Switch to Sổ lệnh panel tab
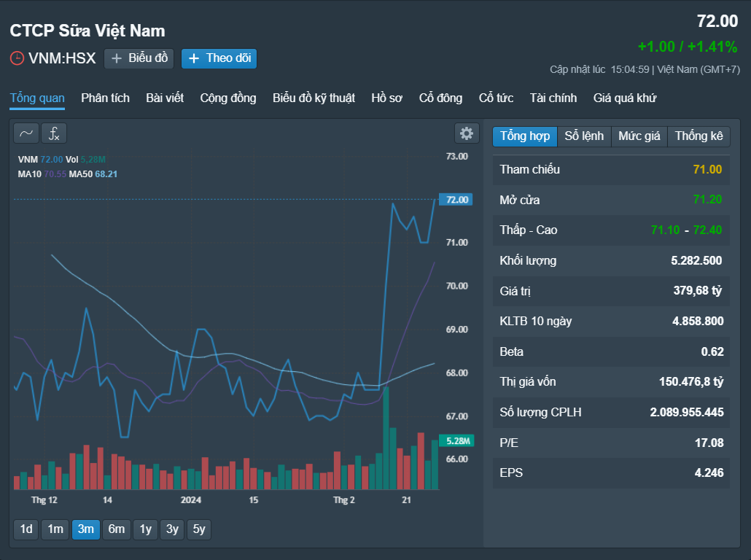This screenshot has width=751, height=560. point(584,136)
